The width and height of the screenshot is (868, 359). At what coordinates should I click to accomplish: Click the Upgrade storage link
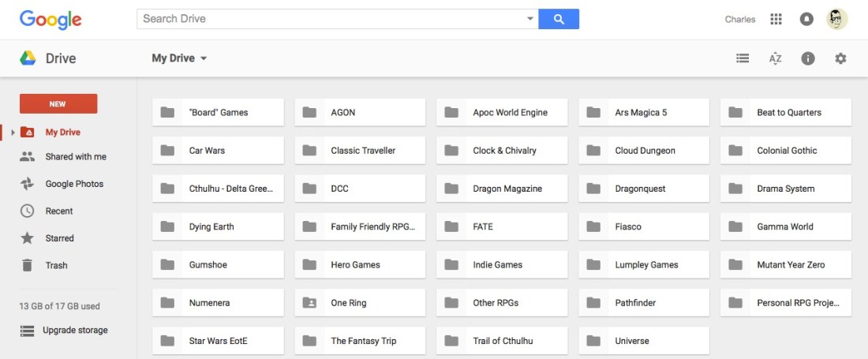[75, 331]
